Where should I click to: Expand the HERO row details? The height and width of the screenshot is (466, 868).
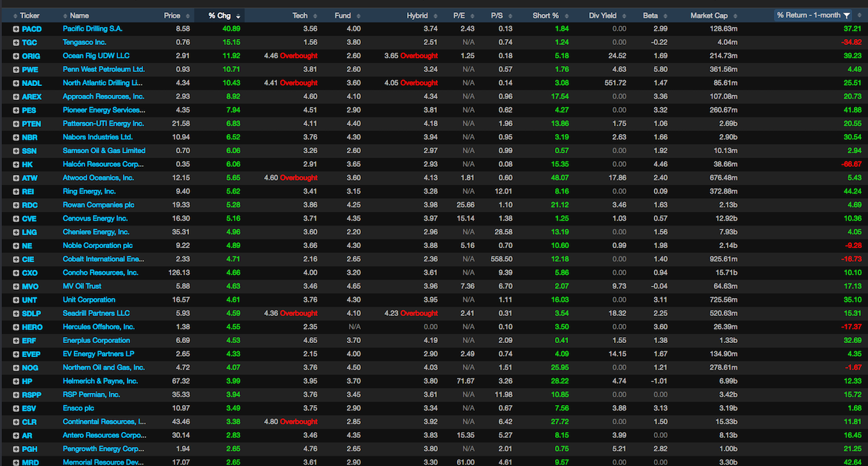coord(16,327)
